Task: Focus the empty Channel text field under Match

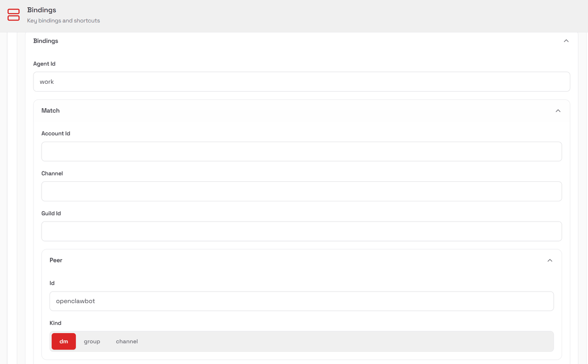Action: pyautogui.click(x=301, y=192)
